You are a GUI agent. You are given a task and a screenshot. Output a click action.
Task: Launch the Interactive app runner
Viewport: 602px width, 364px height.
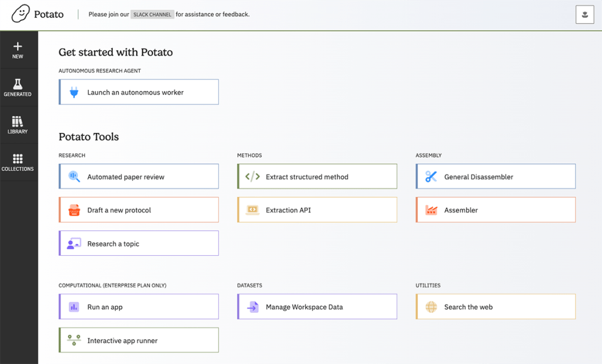click(139, 340)
